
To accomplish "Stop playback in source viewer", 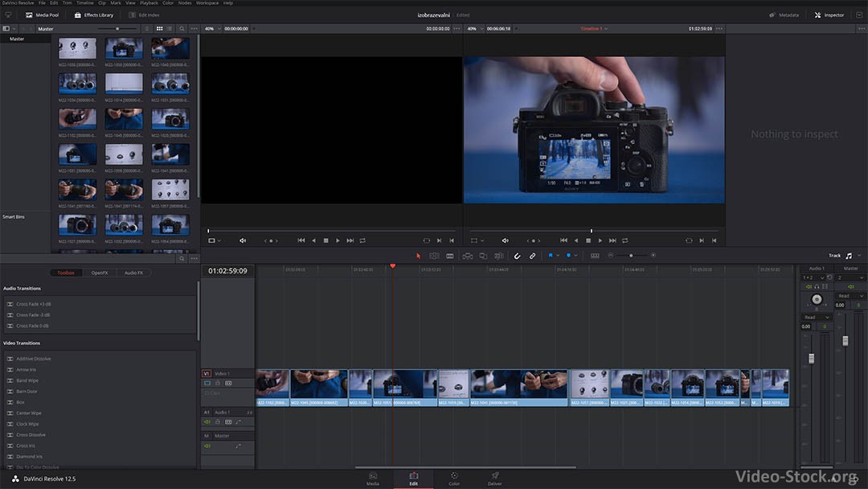I will tap(326, 240).
